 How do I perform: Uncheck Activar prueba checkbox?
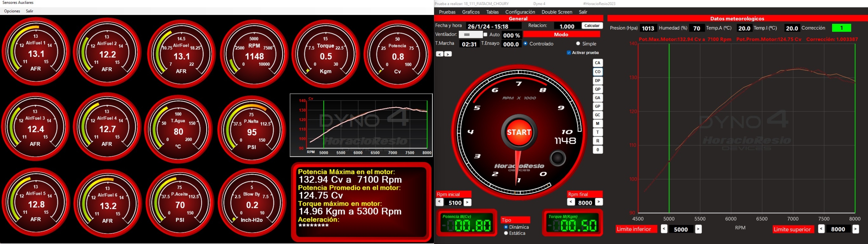pyautogui.click(x=569, y=53)
